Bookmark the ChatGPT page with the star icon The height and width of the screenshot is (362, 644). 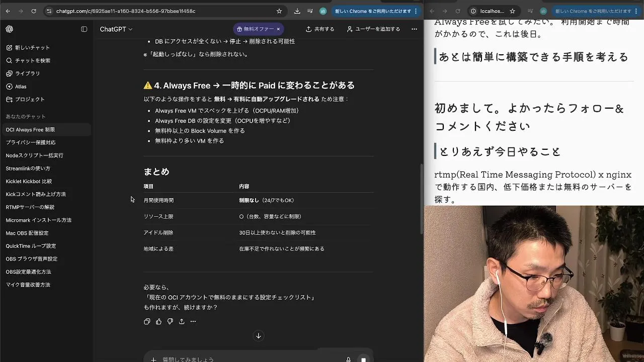(279, 11)
